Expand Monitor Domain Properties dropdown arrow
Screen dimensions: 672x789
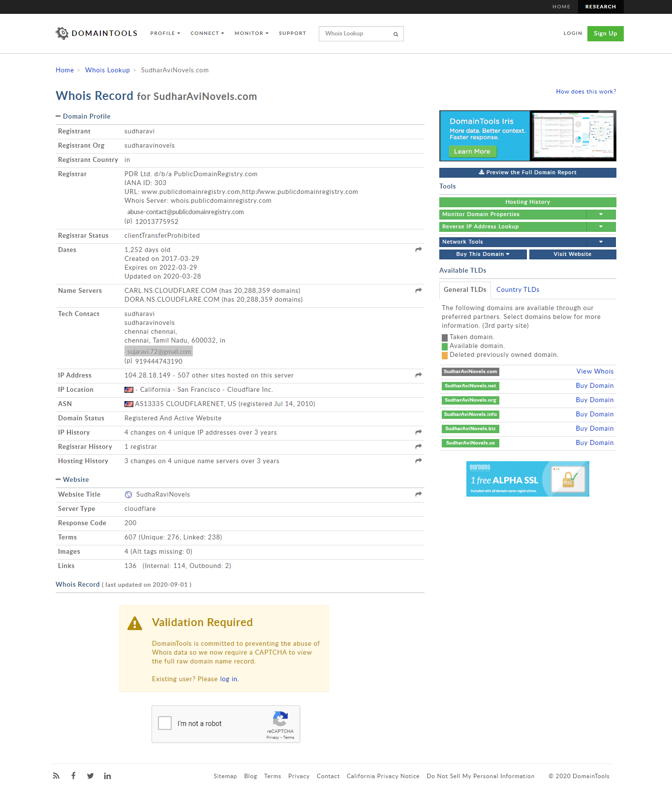pos(601,214)
